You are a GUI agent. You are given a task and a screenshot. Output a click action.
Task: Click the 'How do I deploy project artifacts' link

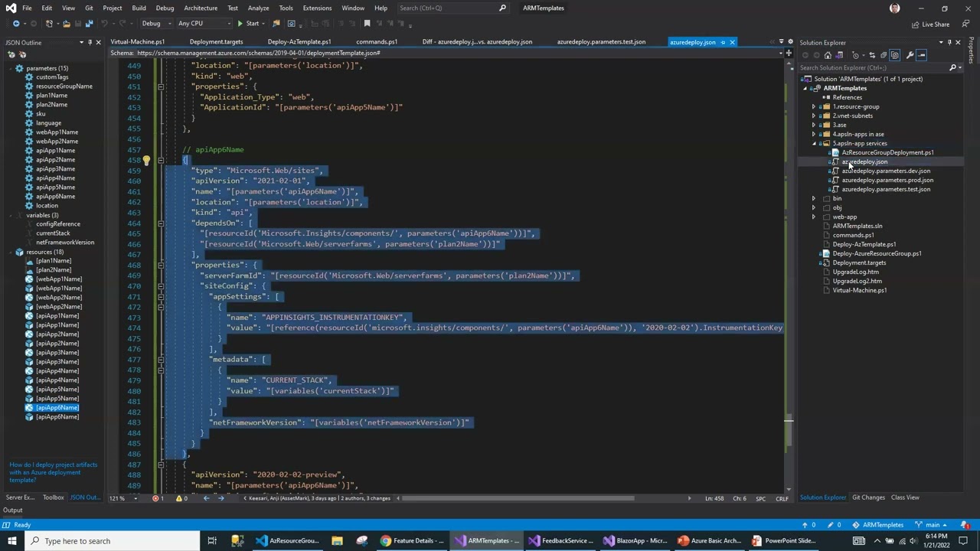coord(54,472)
